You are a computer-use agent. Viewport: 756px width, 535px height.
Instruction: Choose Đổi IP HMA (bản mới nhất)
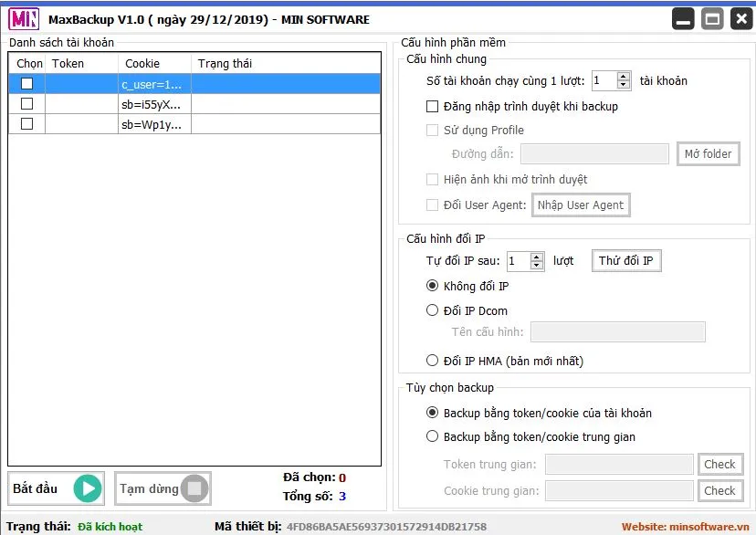[433, 361]
